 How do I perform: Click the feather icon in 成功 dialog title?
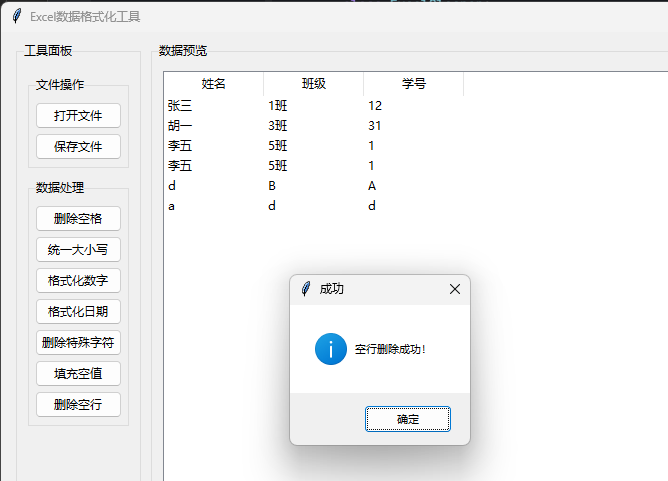tap(306, 289)
